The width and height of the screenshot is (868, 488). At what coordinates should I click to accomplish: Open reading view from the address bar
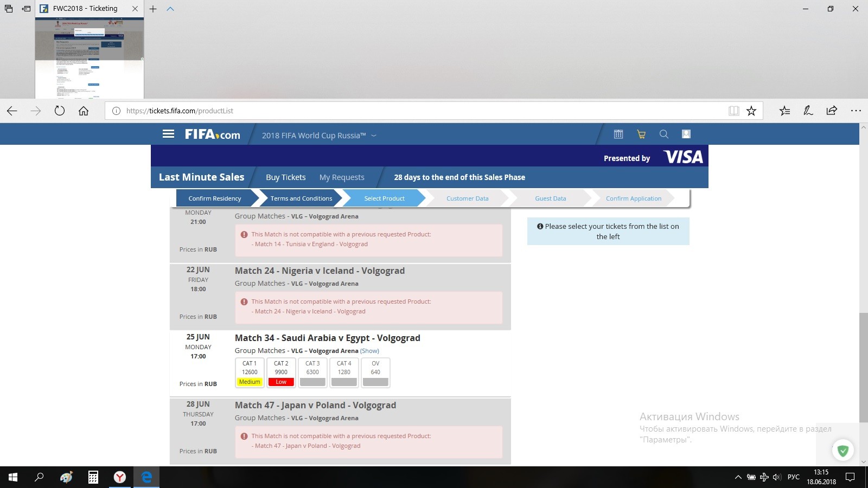(x=733, y=111)
